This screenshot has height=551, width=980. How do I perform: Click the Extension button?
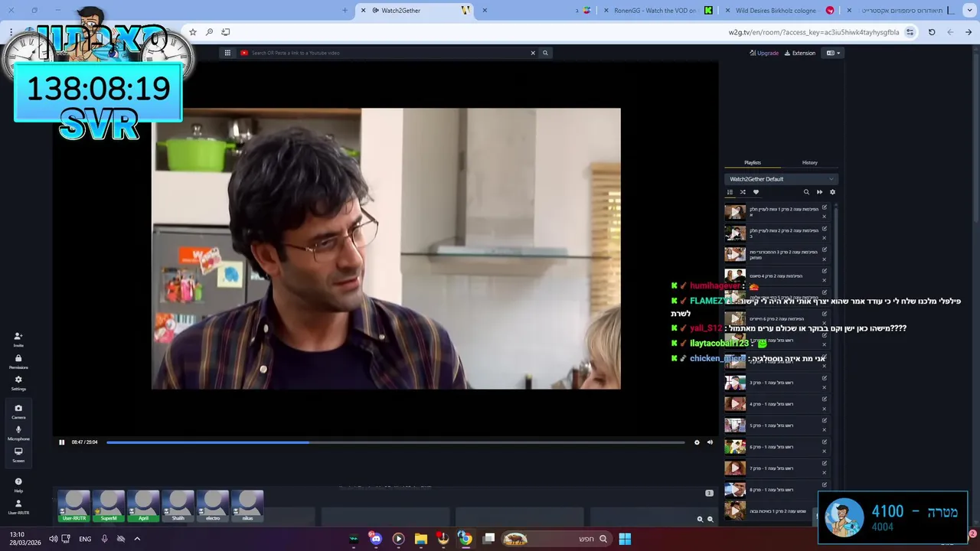(800, 53)
